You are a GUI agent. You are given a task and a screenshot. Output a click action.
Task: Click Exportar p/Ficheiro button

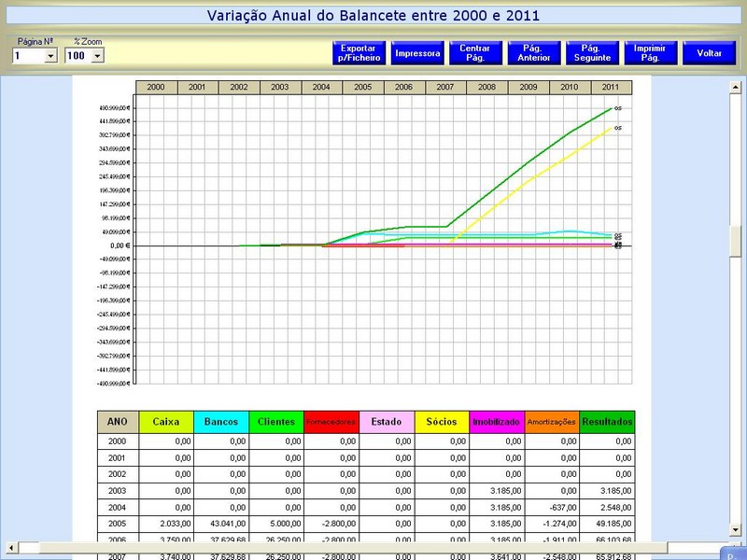[359, 53]
